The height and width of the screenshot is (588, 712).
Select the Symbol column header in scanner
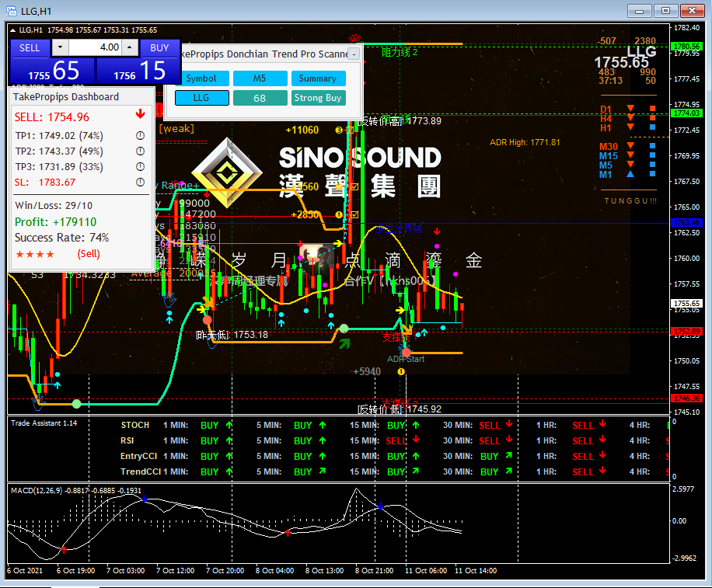click(x=201, y=78)
